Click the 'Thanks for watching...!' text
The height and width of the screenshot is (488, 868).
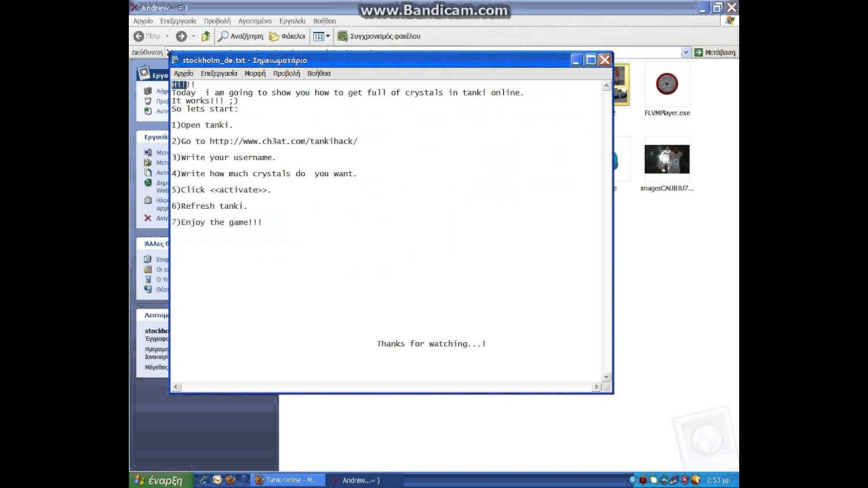[x=431, y=344]
